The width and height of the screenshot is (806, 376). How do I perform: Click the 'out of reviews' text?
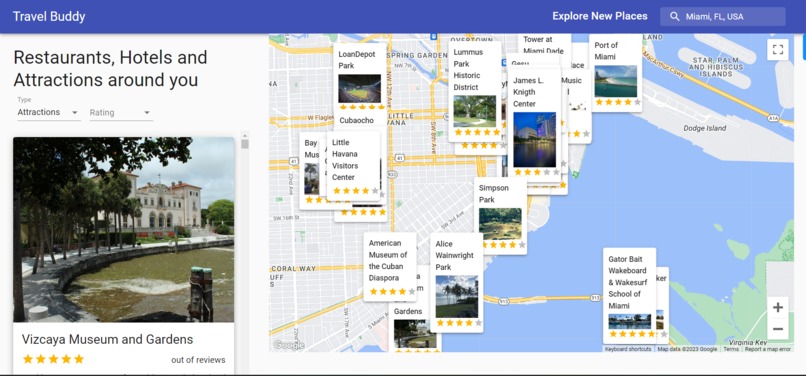(x=198, y=360)
